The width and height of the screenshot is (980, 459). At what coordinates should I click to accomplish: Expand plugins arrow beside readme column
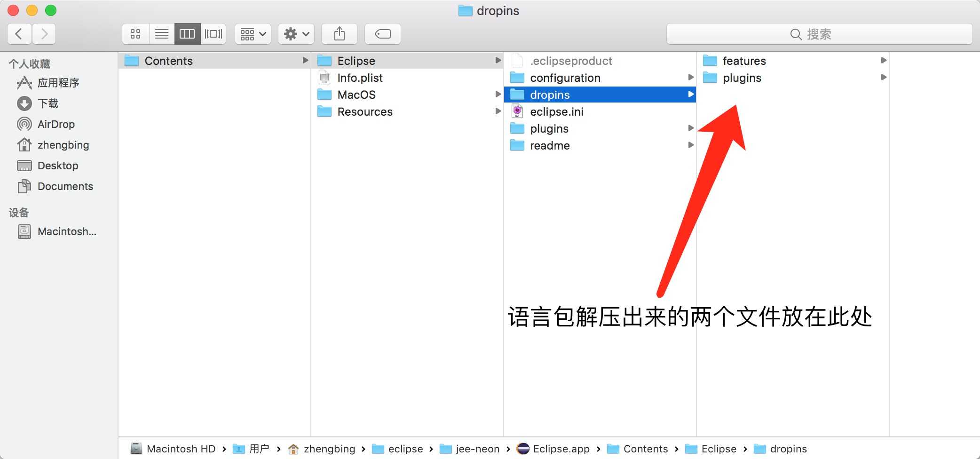(x=691, y=128)
